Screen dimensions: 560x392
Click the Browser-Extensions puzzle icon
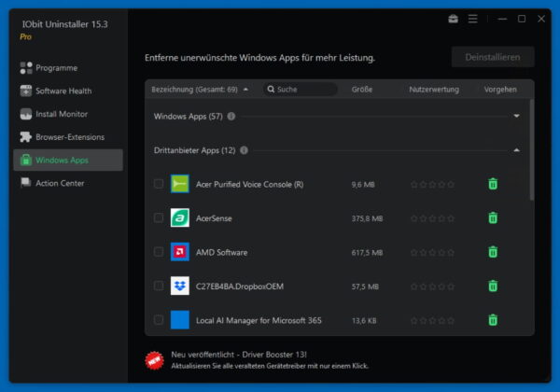26,137
